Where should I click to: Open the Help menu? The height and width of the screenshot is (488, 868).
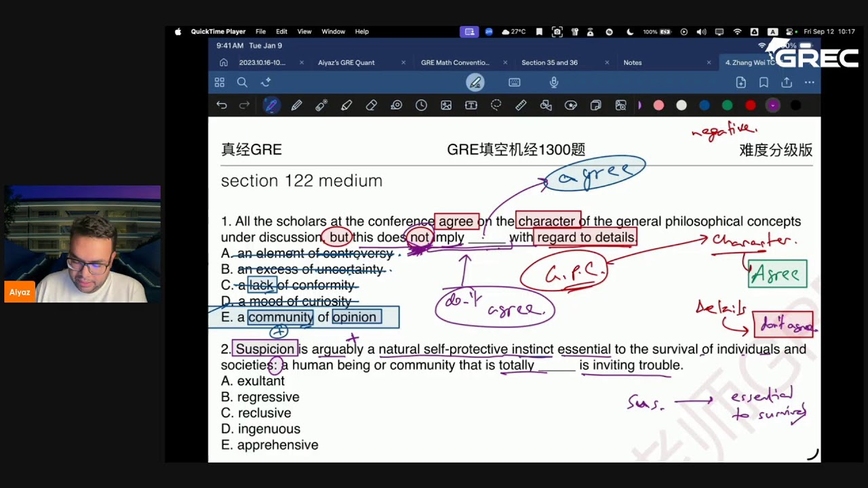pyautogui.click(x=362, y=32)
